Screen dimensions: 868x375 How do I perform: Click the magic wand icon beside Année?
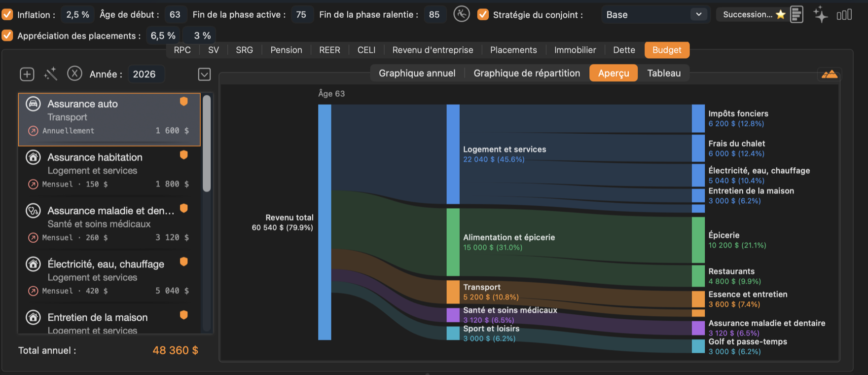[51, 74]
